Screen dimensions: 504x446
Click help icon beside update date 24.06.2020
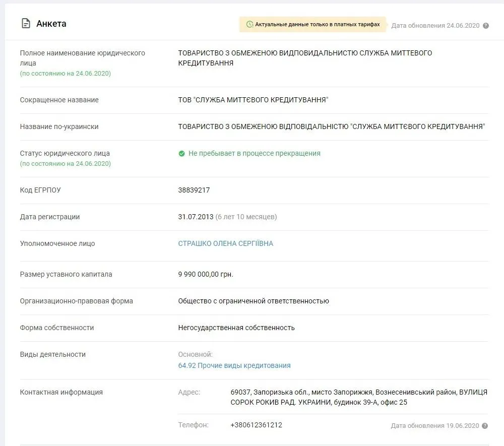tap(486, 26)
